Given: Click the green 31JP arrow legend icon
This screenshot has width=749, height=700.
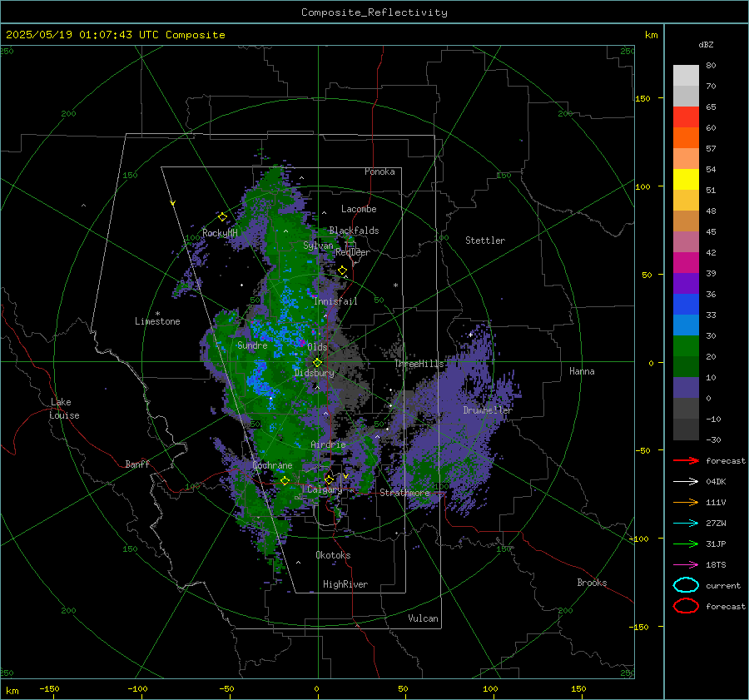Looking at the screenshot, I should click(686, 544).
